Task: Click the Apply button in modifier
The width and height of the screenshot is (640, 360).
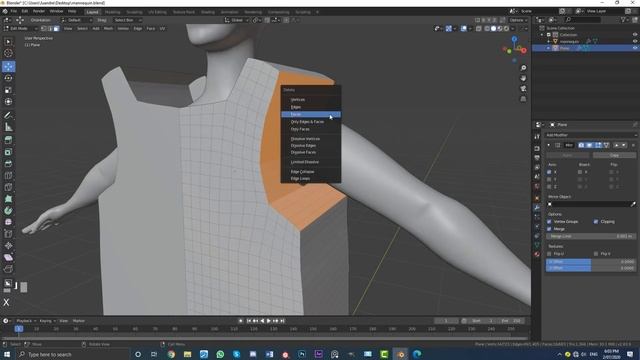Action: tap(568, 156)
